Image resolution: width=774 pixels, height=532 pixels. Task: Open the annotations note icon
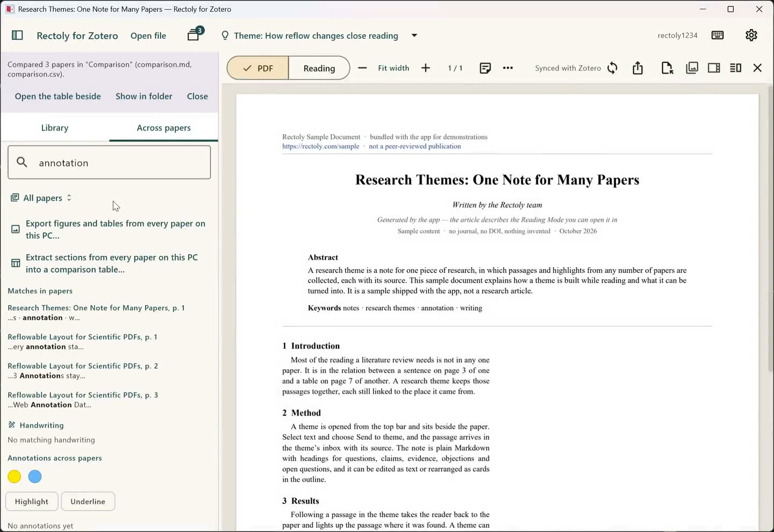coord(485,68)
